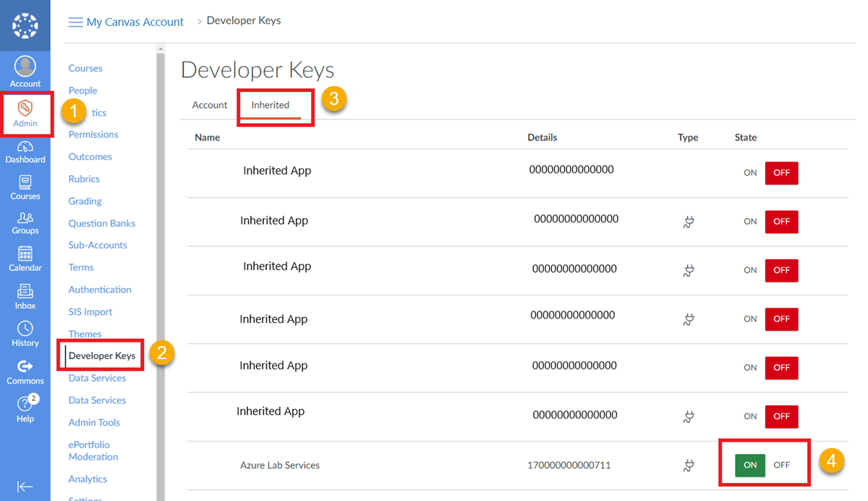Viewport: 868px width, 501px height.
Task: Collapse the global navigation with arrow icon
Action: [25, 487]
